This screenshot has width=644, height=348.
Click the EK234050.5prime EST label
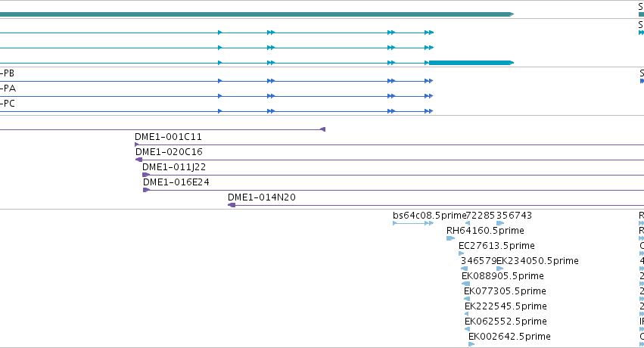[537, 261]
